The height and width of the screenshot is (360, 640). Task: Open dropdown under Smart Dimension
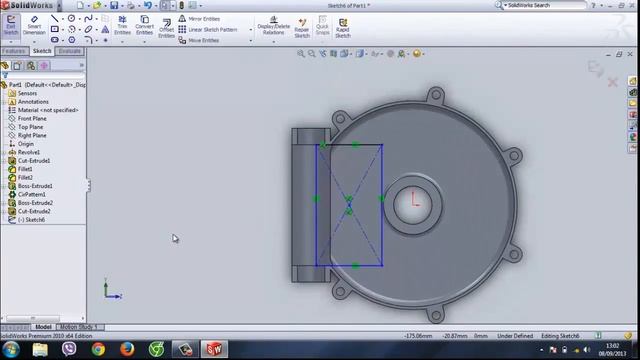tap(34, 42)
